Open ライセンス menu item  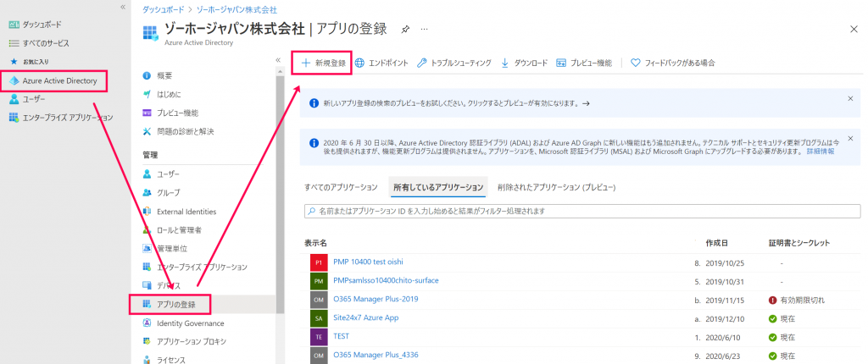tap(164, 360)
